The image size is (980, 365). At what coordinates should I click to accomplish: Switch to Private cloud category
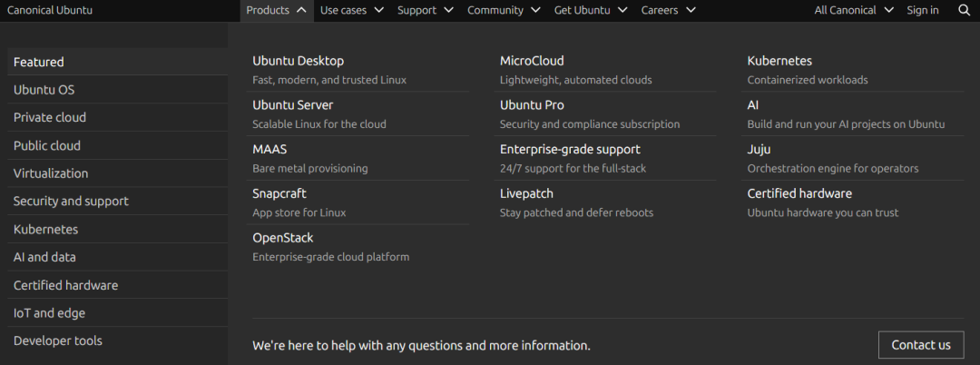coord(117,117)
